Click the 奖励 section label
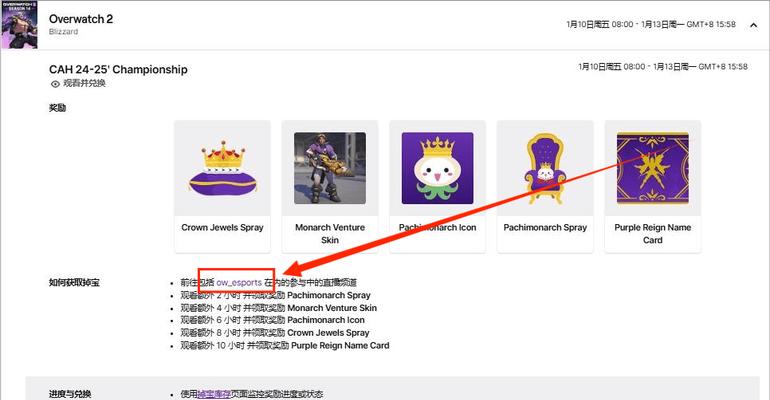 click(x=57, y=108)
